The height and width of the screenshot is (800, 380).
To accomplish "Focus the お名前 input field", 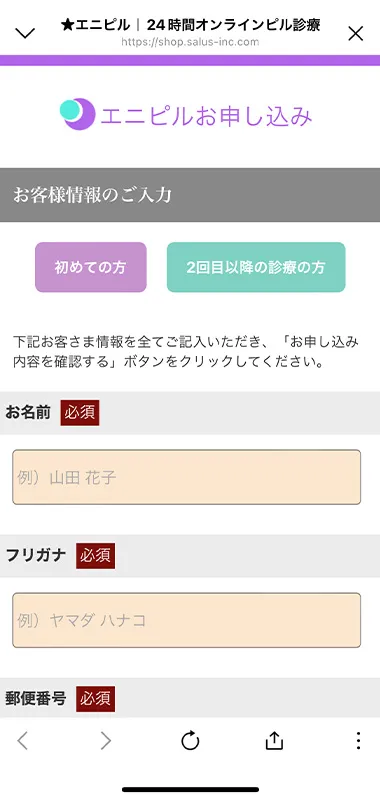I will [187, 477].
